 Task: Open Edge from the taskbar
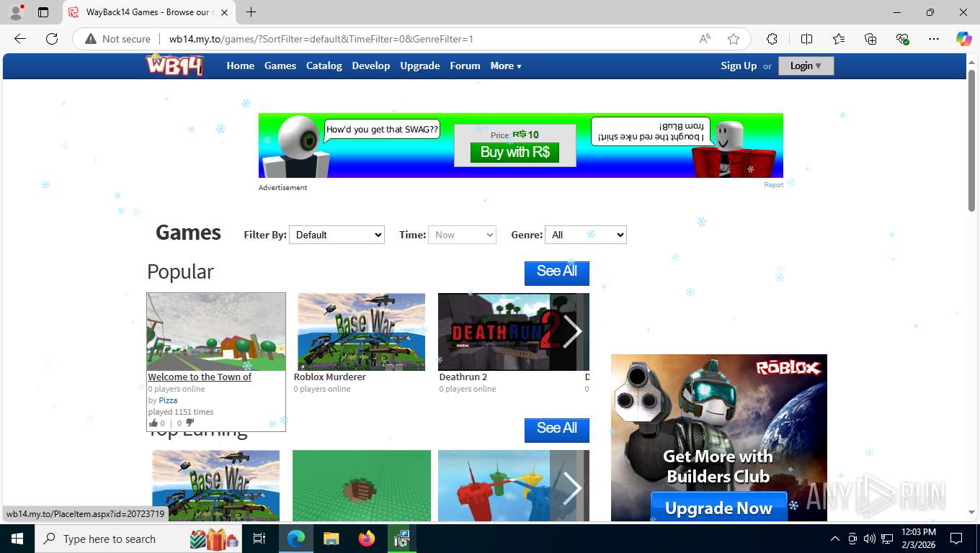pyautogui.click(x=295, y=539)
